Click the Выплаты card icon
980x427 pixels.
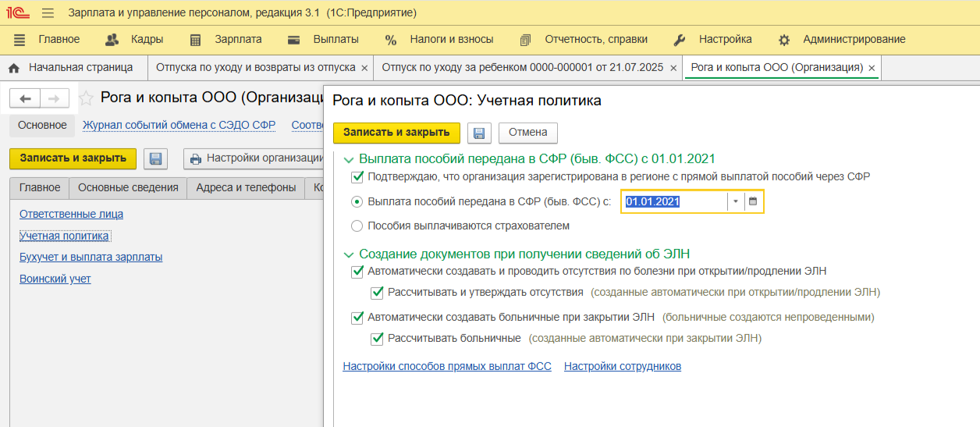294,40
